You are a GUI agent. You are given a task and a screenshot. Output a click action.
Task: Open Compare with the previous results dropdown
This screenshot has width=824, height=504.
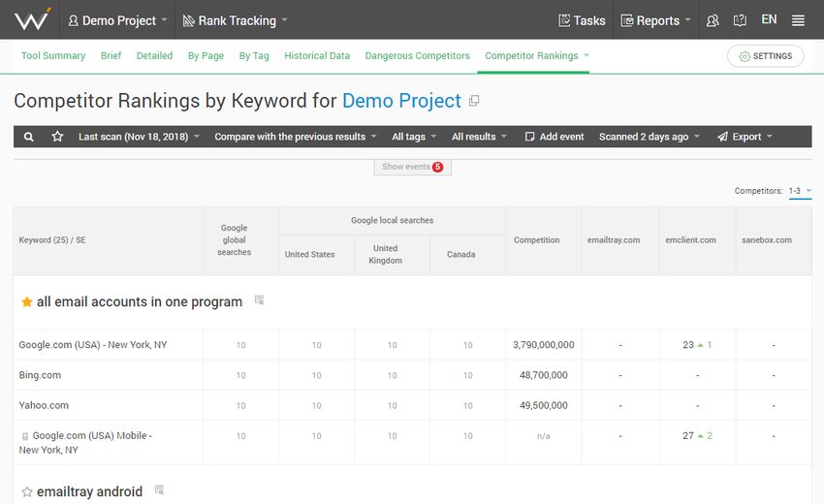tap(296, 137)
